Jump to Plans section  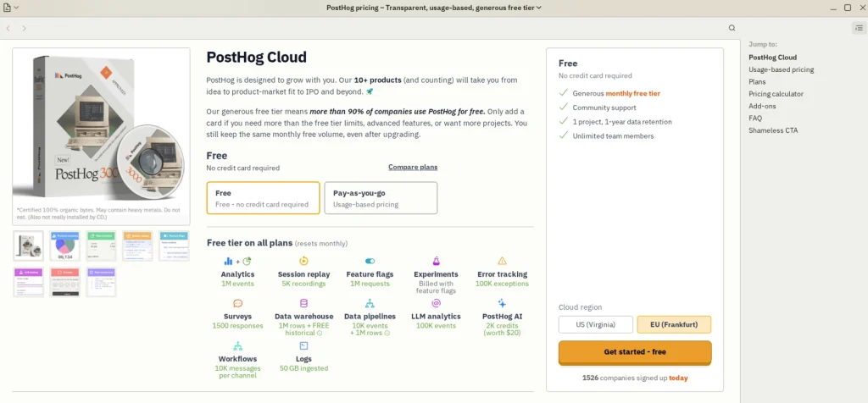757,82
